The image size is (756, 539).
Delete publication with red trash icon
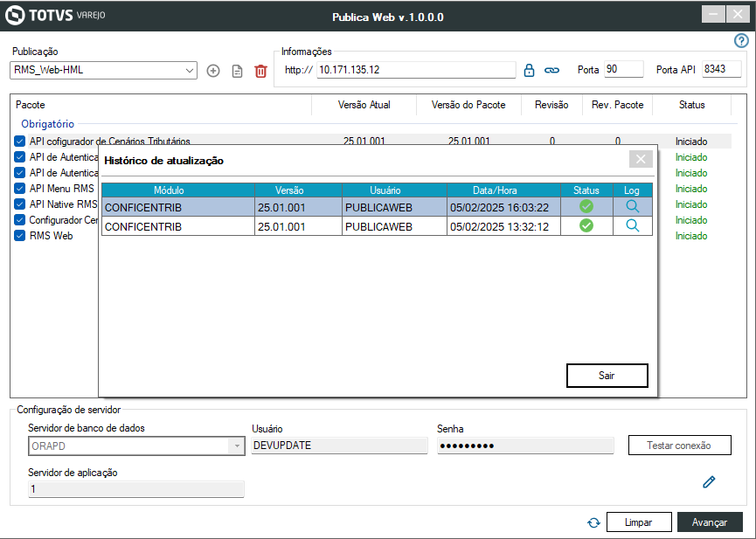click(260, 72)
